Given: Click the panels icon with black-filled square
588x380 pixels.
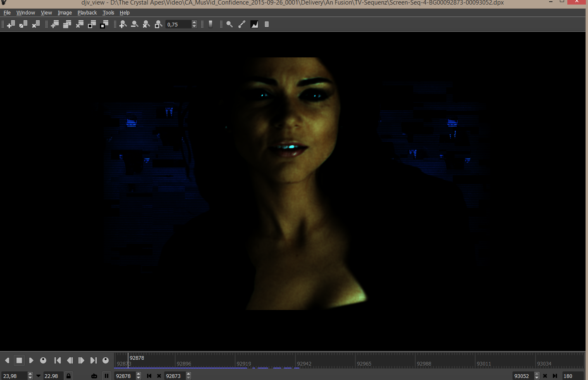Looking at the screenshot, I should pyautogui.click(x=104, y=24).
